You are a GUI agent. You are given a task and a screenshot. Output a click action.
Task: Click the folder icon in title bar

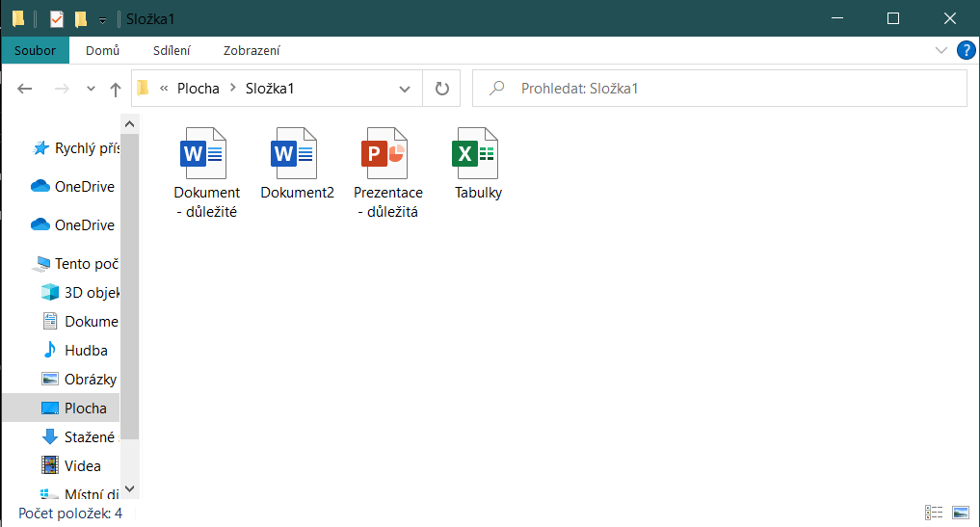(18, 19)
